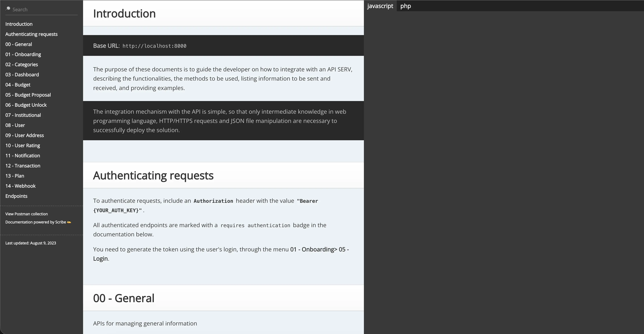Switch to the javascript code tab
This screenshot has width=644, height=334.
tap(380, 6)
